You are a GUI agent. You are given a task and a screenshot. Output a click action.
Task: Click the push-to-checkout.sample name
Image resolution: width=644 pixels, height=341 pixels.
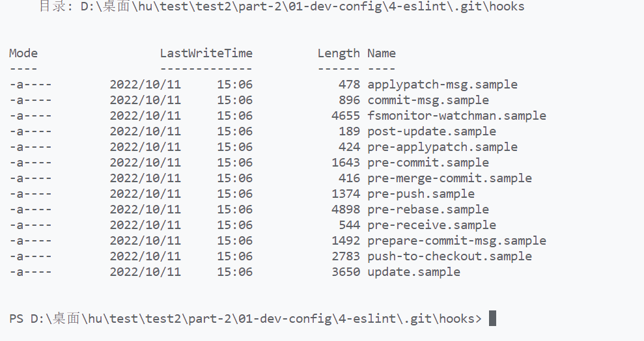tap(450, 256)
